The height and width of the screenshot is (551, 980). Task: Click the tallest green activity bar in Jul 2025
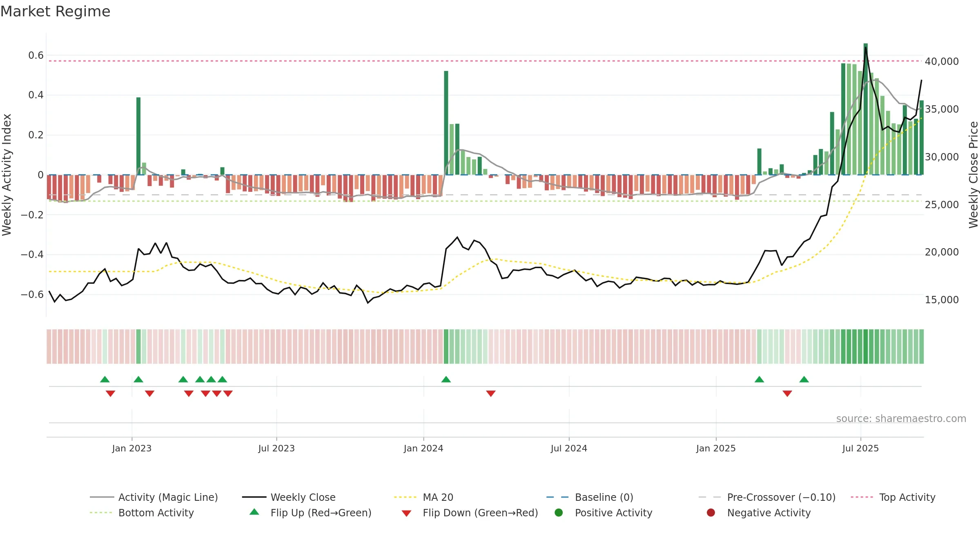pos(866,109)
